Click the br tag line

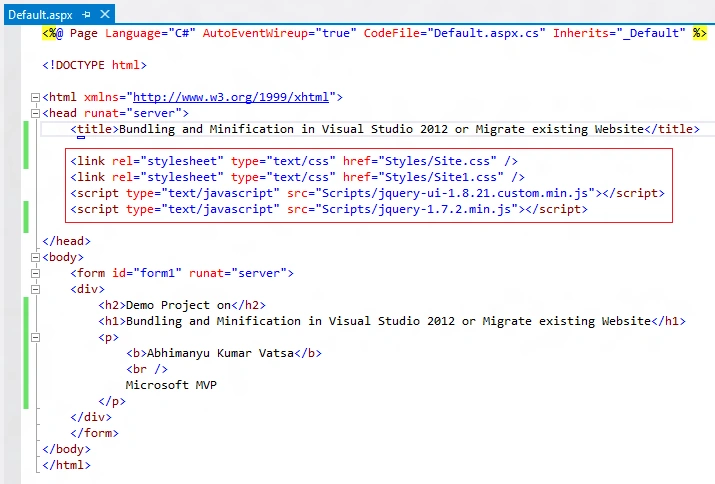point(147,369)
